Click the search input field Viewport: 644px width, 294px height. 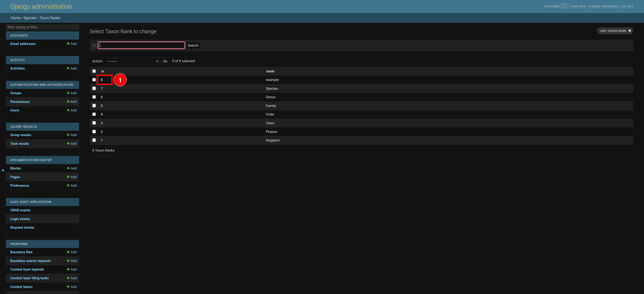click(x=141, y=45)
